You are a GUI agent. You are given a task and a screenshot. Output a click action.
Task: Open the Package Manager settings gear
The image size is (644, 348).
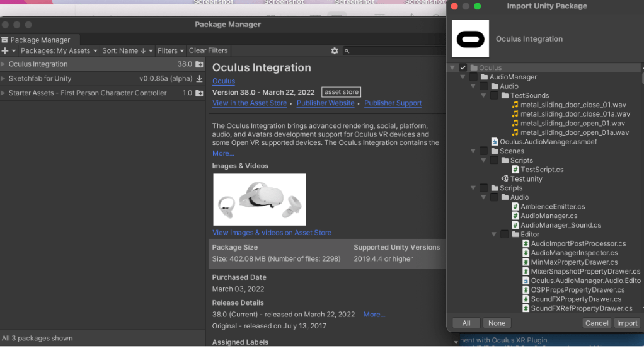[335, 50]
